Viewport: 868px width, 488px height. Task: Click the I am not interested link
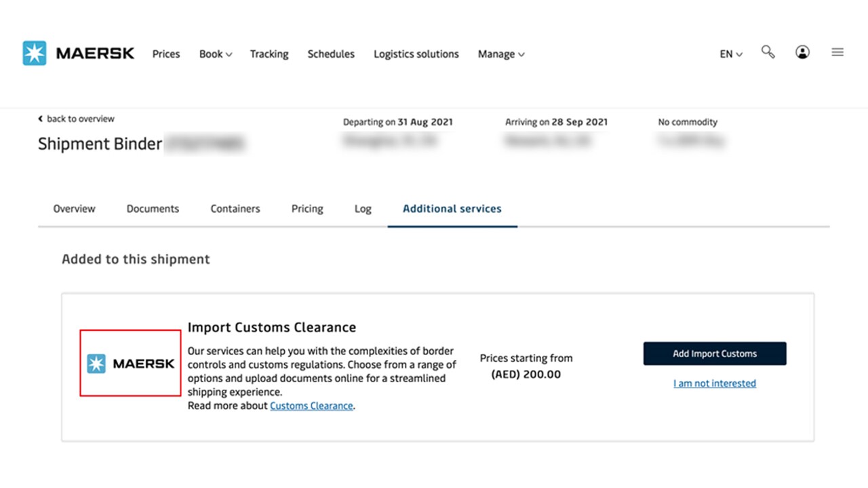point(714,384)
